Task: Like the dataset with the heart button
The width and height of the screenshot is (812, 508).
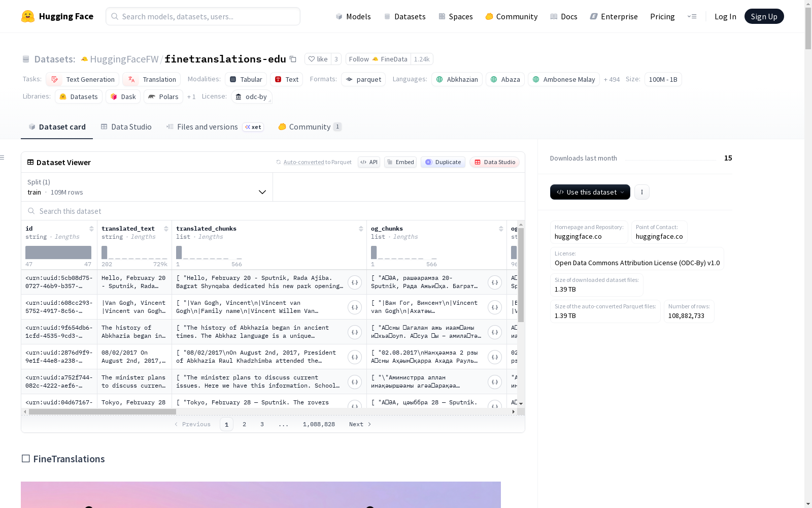Action: [x=318, y=59]
